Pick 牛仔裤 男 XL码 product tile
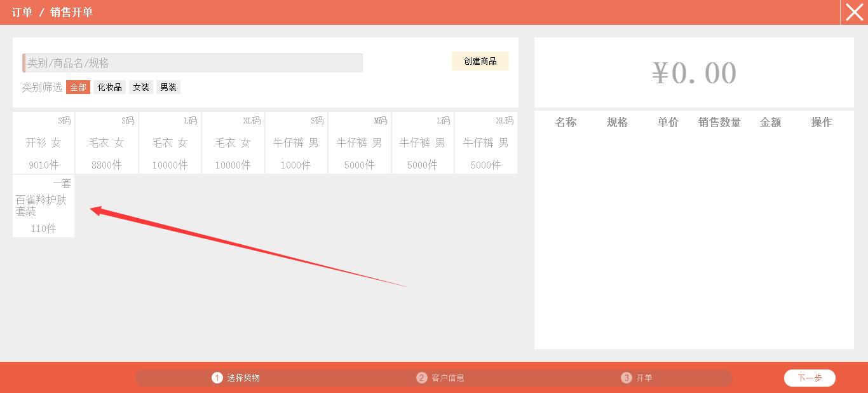The height and width of the screenshot is (393, 868). coord(486,143)
